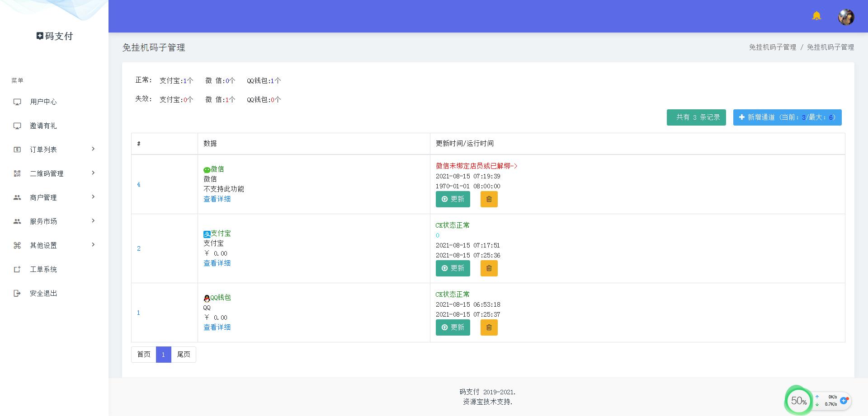The width and height of the screenshot is (868, 416).
Task: Click the 码支付 logo icon
Action: [x=40, y=36]
